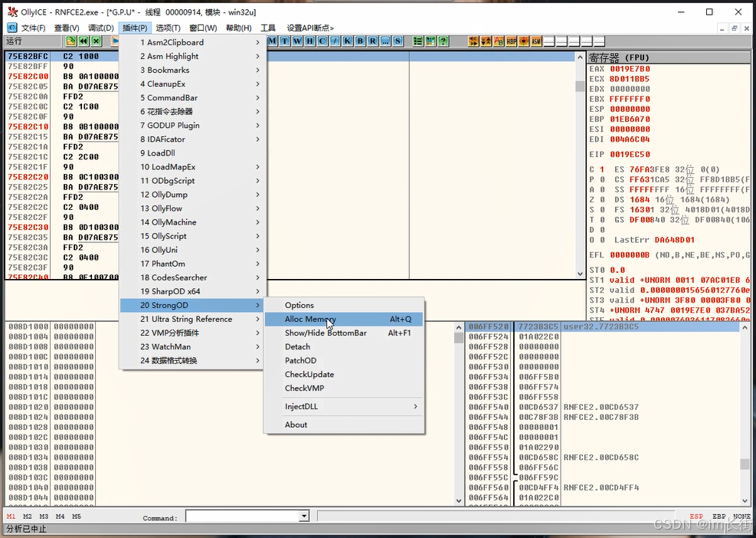Choose Options in StrongOD submenu
Screen dimensions: 756x538
click(x=344, y=305)
